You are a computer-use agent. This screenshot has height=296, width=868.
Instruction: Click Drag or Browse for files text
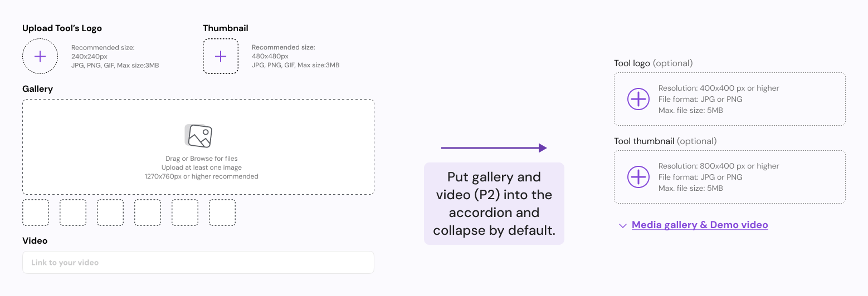[202, 159]
